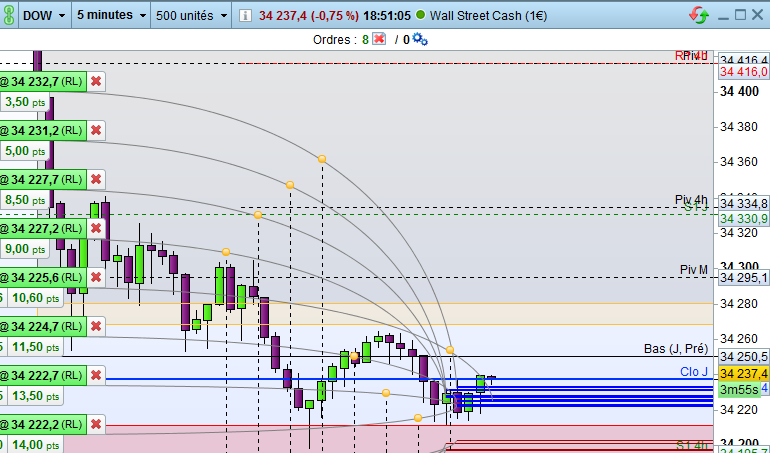Image resolution: width=770 pixels, height=453 pixels.
Task: Click the Clo J level label
Action: pyautogui.click(x=694, y=371)
